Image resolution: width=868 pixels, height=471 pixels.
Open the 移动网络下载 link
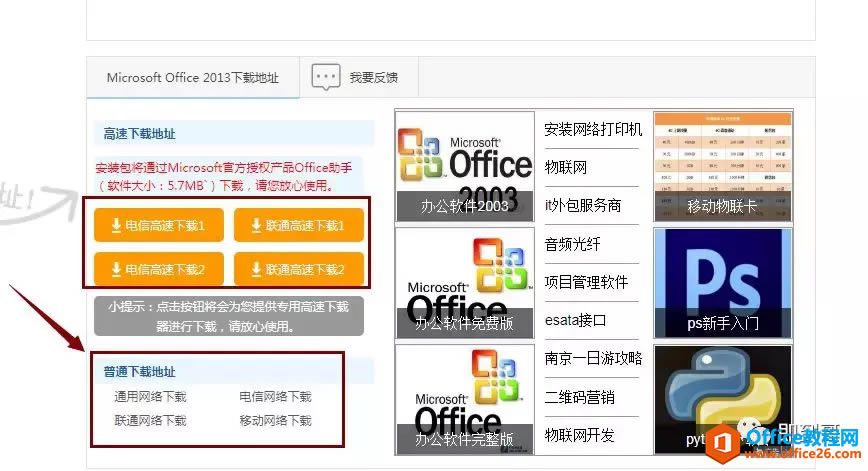click(275, 421)
